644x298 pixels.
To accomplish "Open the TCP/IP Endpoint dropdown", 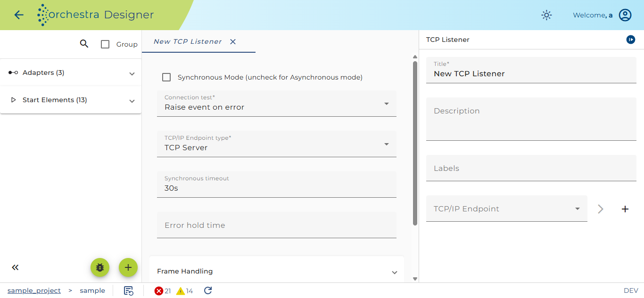I will (x=507, y=209).
